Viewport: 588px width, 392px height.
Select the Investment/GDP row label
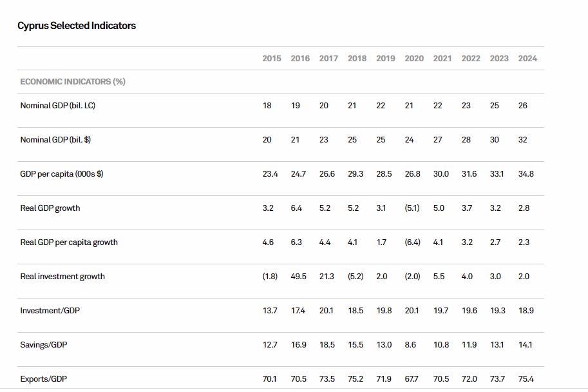coord(50,311)
